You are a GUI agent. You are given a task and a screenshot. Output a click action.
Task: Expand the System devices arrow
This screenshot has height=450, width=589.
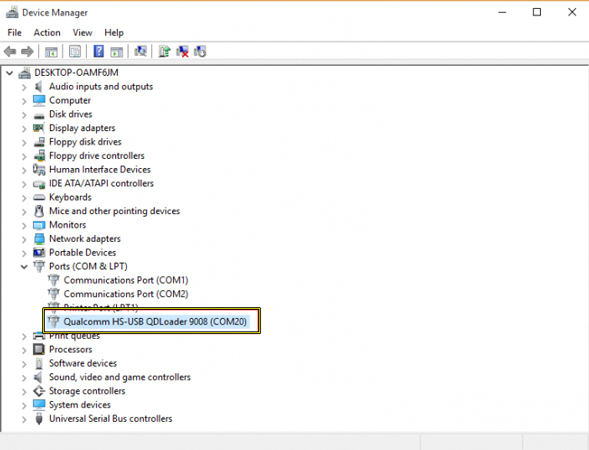(24, 406)
